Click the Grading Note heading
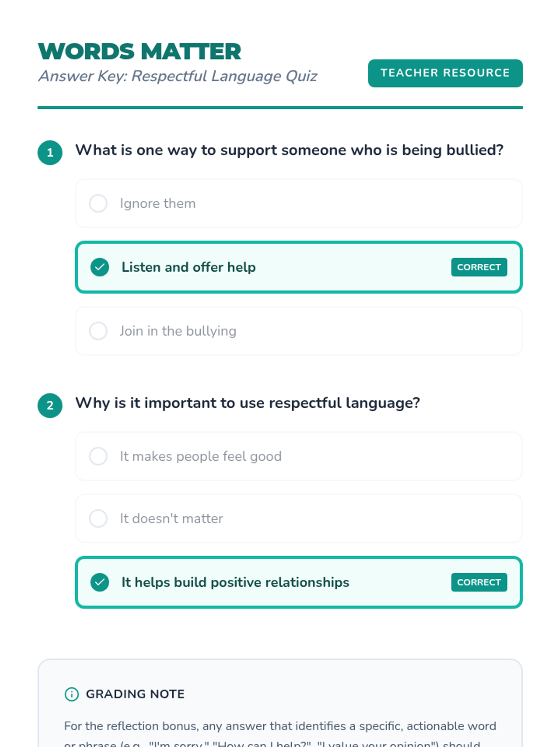This screenshot has width=560, height=747. pyautogui.click(x=135, y=694)
